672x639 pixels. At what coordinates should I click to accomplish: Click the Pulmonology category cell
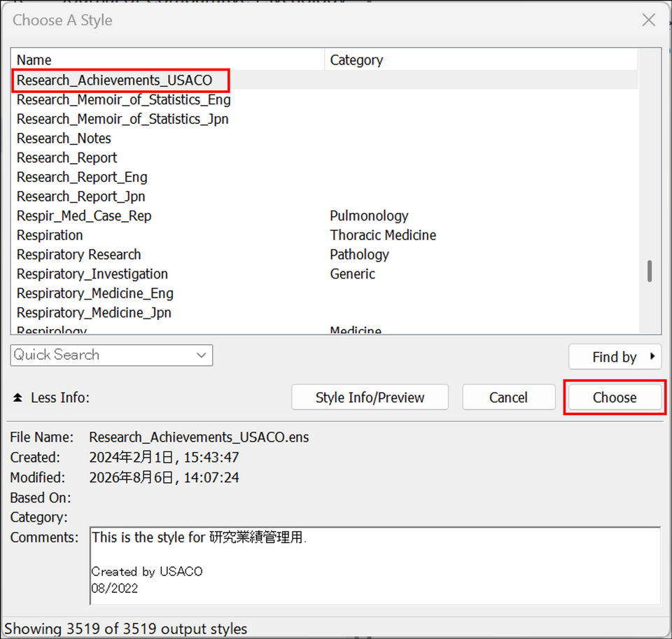(x=369, y=216)
